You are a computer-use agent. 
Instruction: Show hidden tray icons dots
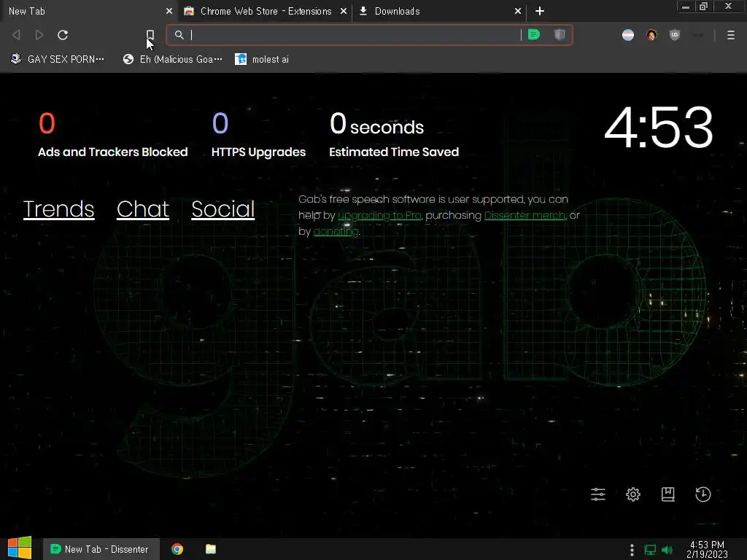632,550
